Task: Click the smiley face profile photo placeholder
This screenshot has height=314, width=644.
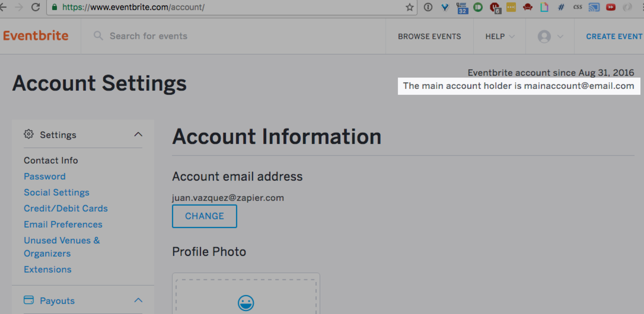Action: click(246, 303)
